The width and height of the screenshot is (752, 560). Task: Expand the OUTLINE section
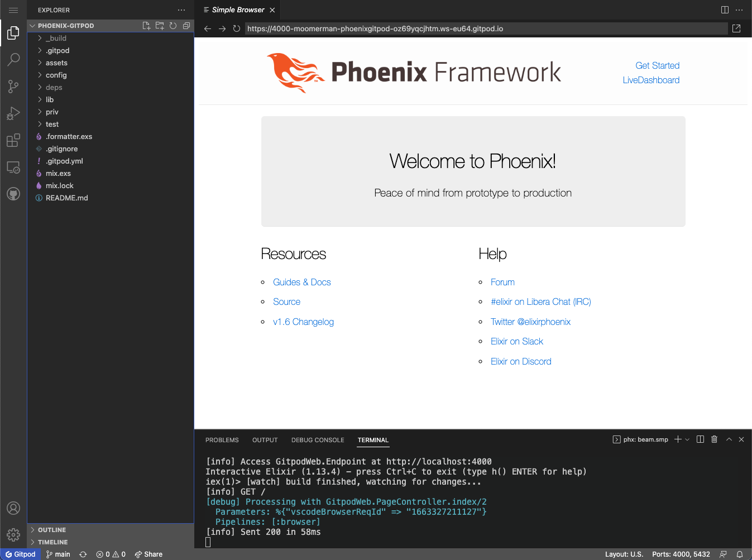pos(111,530)
